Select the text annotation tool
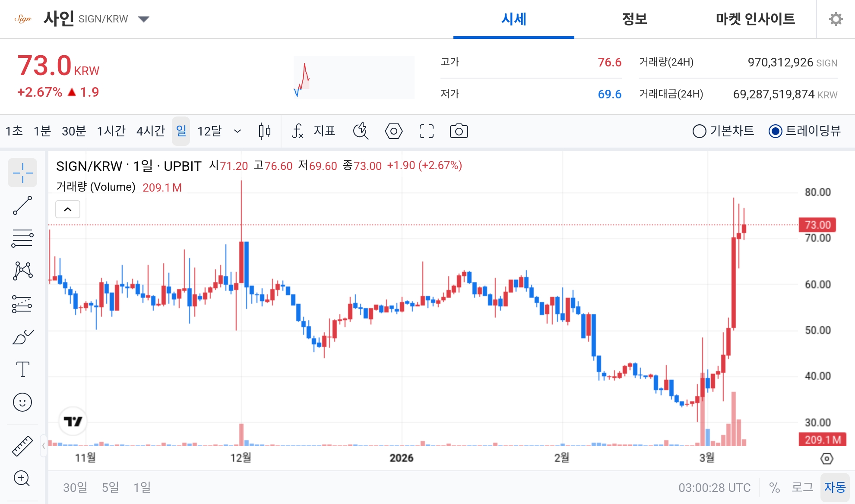The height and width of the screenshot is (504, 855). coord(22,369)
